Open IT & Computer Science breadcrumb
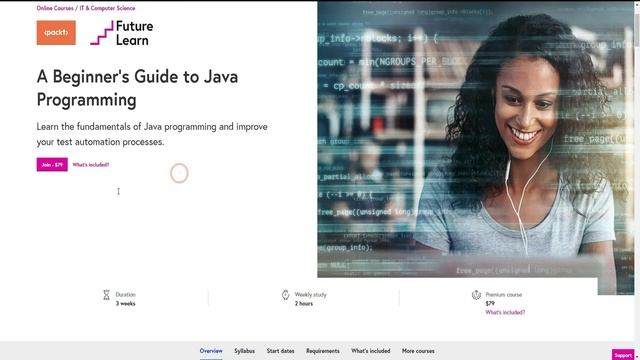 coord(107,8)
